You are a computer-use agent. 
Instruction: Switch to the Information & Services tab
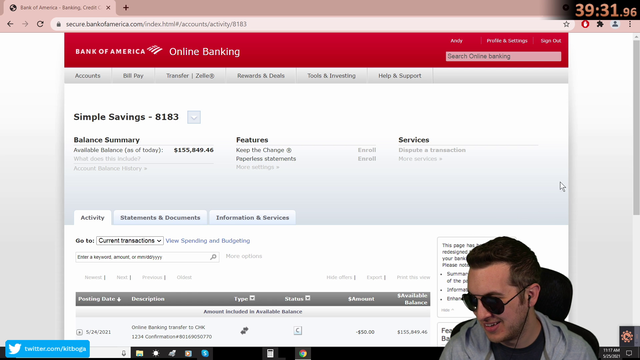pos(252,218)
